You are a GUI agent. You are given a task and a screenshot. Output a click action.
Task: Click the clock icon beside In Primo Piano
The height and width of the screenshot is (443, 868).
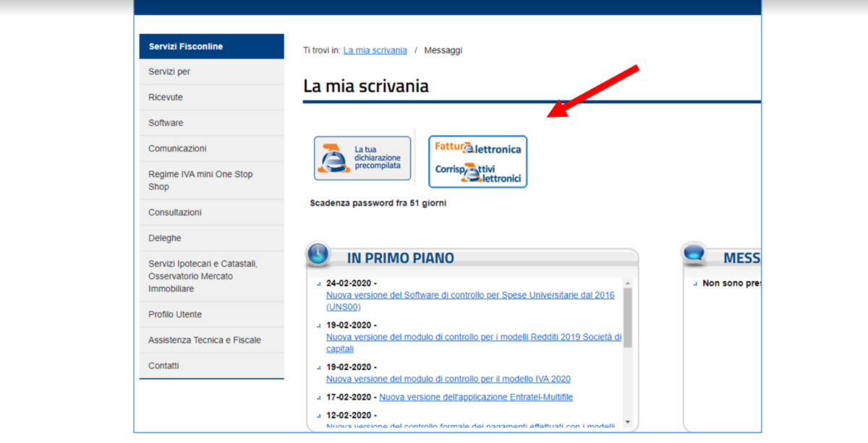(x=318, y=254)
